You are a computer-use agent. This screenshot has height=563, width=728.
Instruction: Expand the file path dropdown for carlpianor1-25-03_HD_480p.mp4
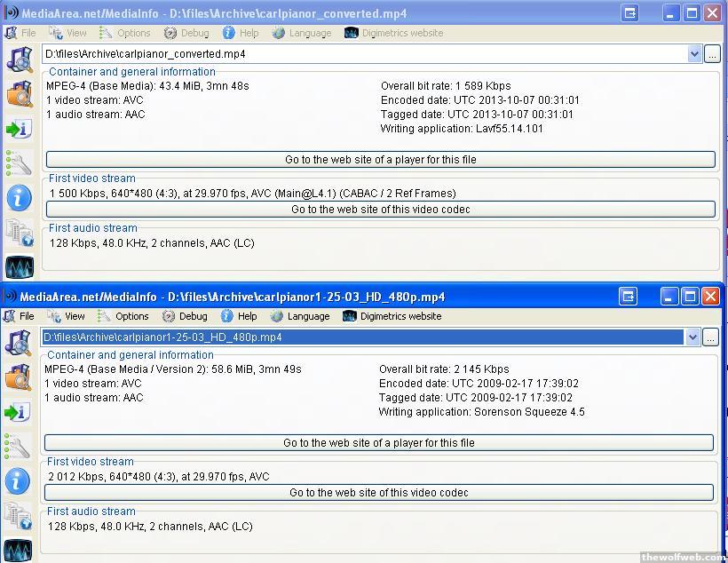(692, 337)
